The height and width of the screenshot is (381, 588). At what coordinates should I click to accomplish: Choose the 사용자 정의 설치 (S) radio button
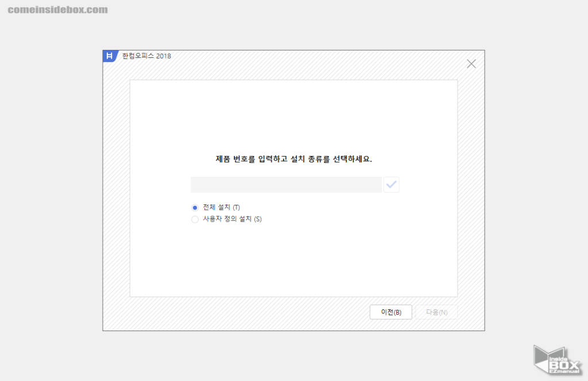[195, 219]
